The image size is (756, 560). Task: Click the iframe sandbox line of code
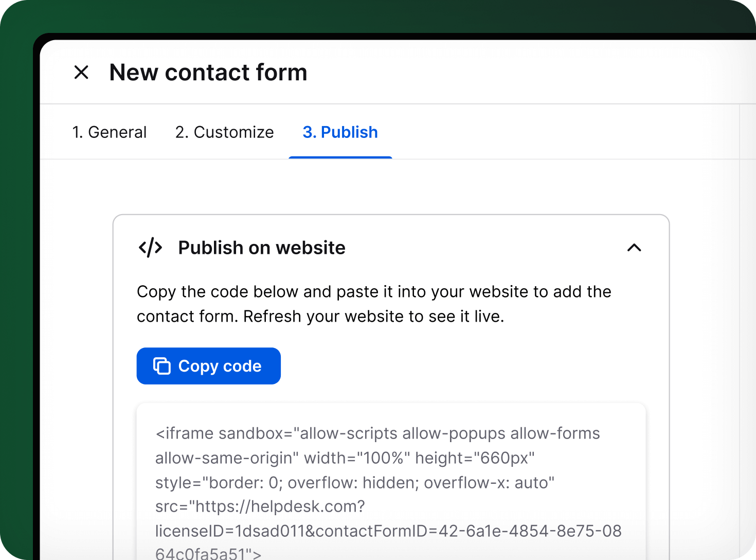coord(377,433)
